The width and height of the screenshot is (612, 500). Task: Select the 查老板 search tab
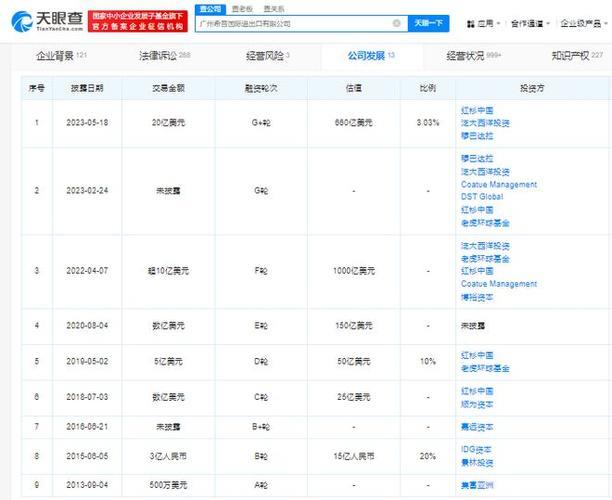[242, 9]
